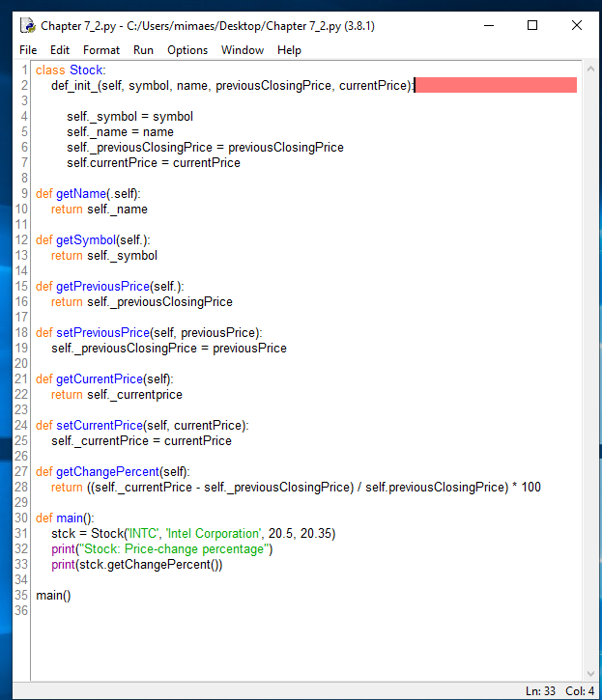
Task: Click the 'def getPreviousPrice(self.):' line
Action: coord(109,287)
